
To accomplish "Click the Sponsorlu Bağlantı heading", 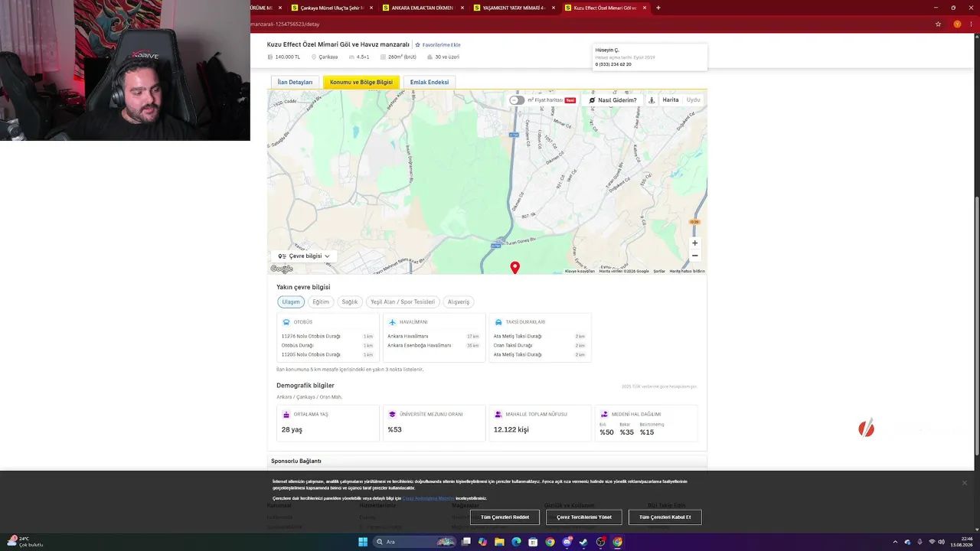I will point(296,461).
